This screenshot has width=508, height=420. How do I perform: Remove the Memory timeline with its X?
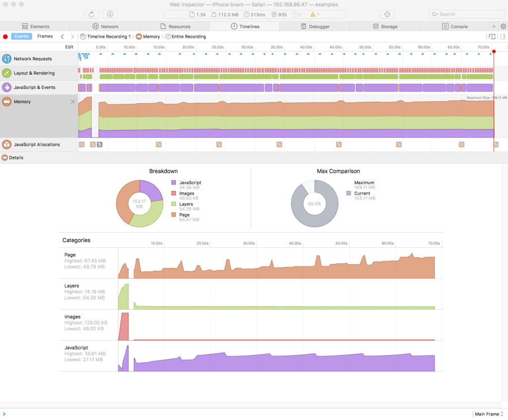click(73, 102)
